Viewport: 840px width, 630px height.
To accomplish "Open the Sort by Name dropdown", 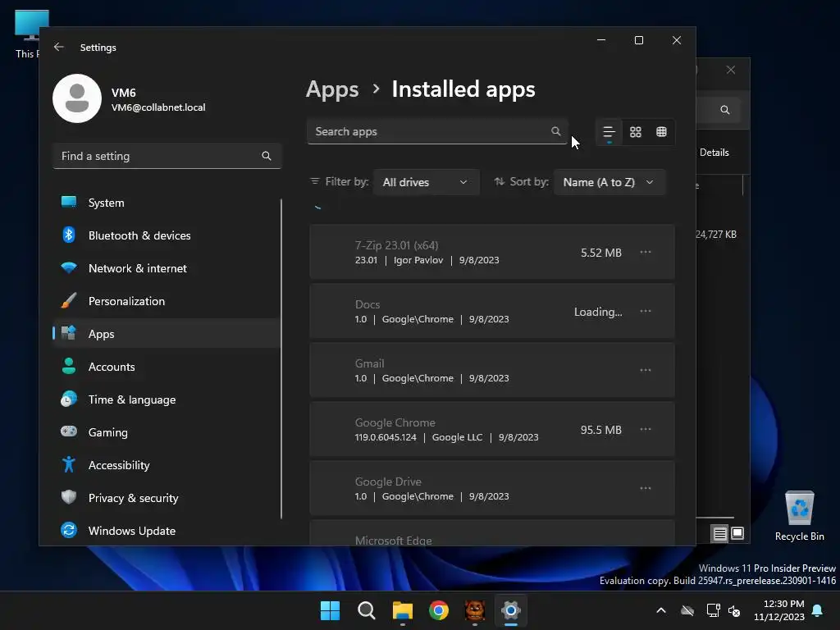I will point(609,182).
